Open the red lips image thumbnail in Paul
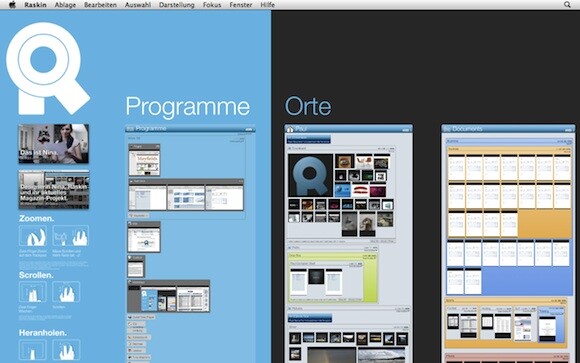The width and height of the screenshot is (580, 363). [x=360, y=190]
